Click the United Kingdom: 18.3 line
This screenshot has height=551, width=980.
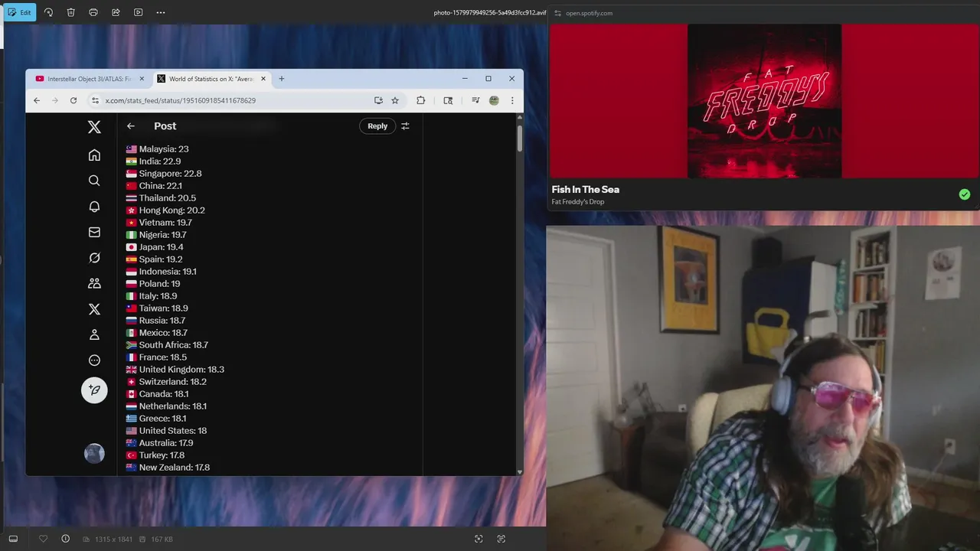pos(175,370)
